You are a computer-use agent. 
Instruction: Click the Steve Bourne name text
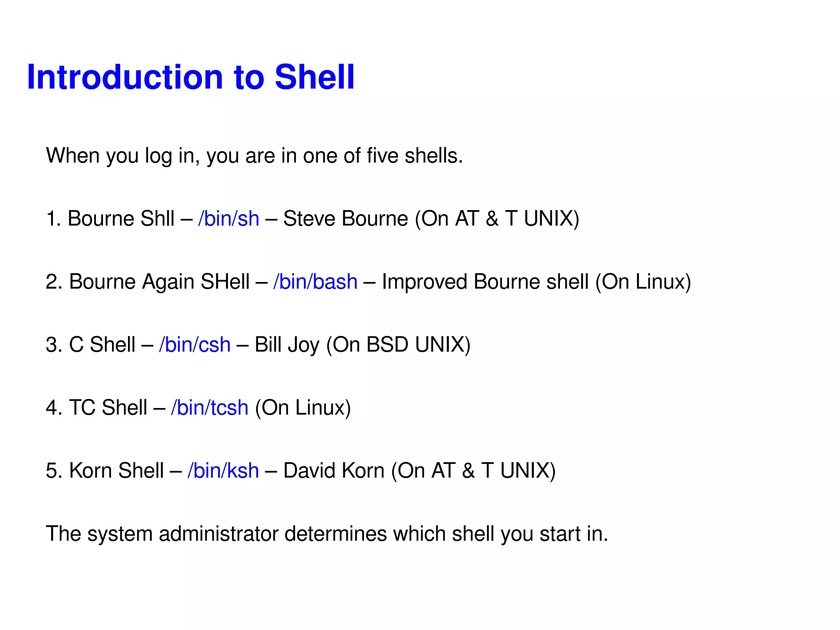click(346, 219)
